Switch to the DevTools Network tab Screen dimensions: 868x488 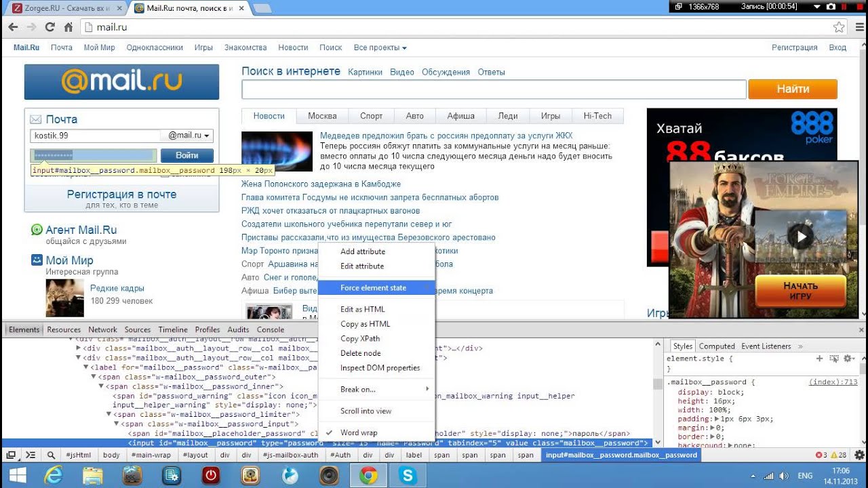[102, 329]
